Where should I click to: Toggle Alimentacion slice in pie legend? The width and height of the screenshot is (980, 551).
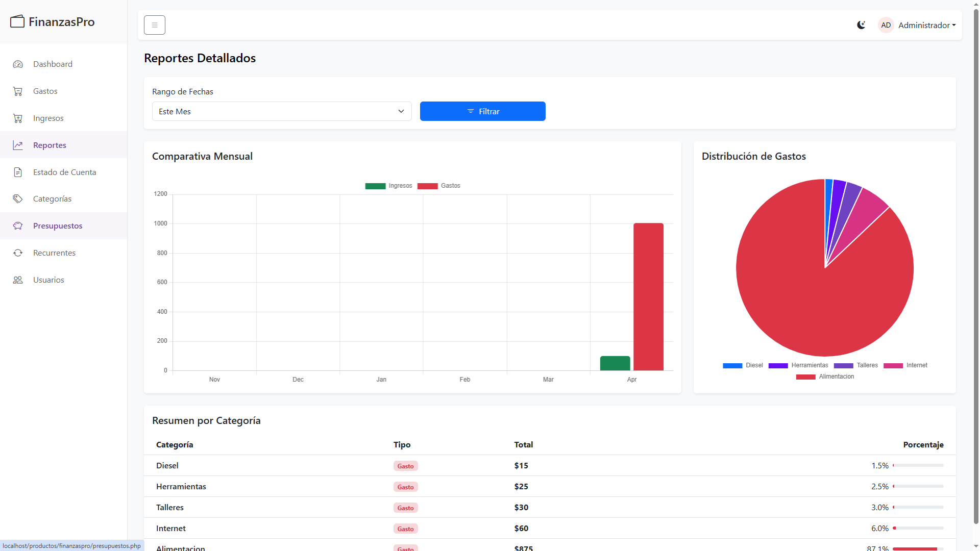coord(825,377)
